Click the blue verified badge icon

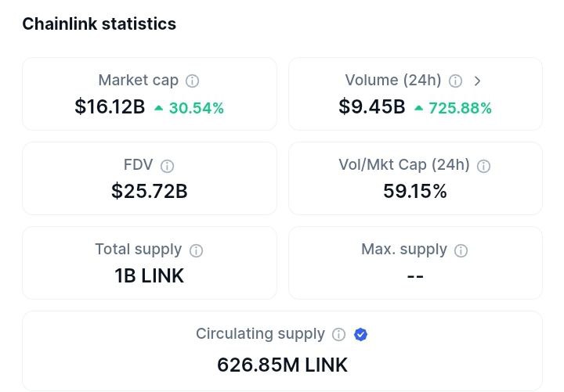[360, 335]
